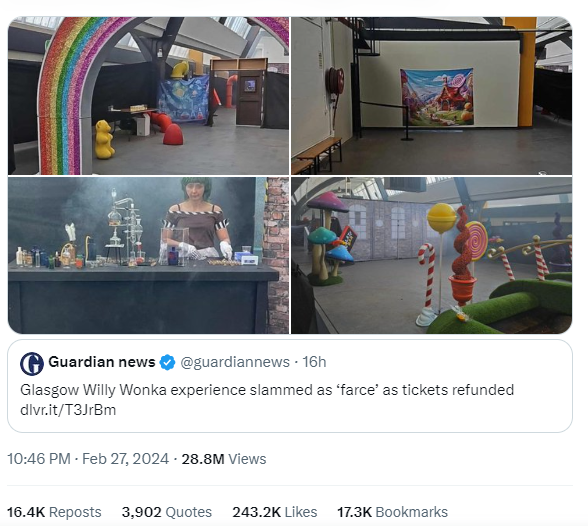
Task: Open the quoted Willy Wonka headline text
Action: click(267, 390)
